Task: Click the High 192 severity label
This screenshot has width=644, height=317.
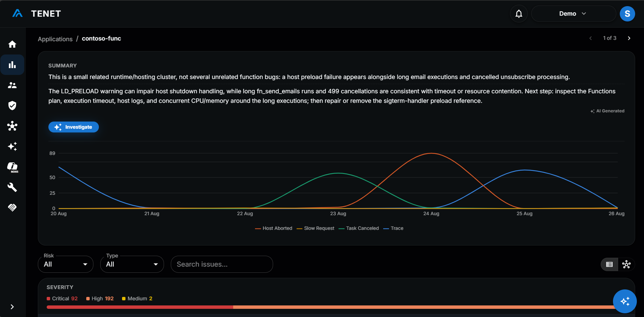Action: pyautogui.click(x=100, y=299)
